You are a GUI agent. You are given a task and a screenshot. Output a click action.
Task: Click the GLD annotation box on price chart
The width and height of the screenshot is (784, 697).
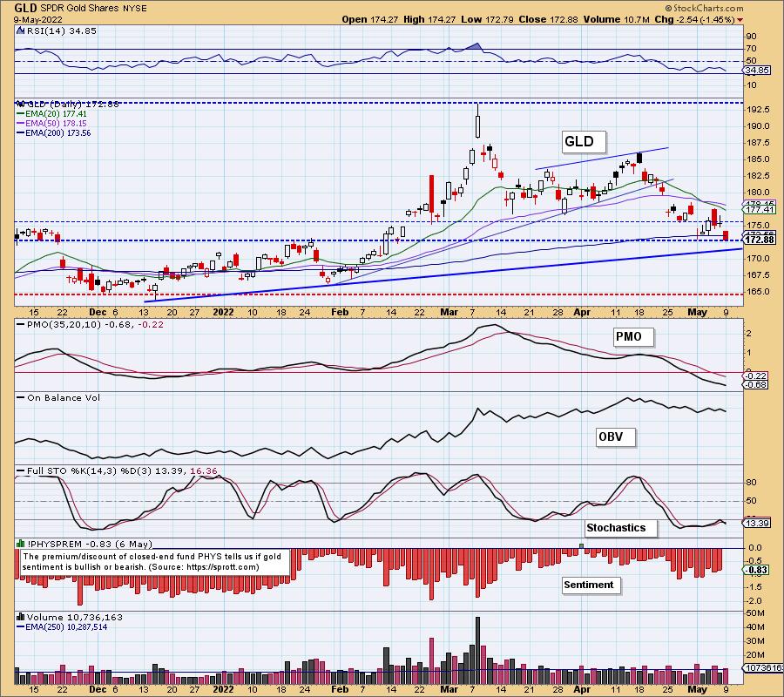point(583,141)
